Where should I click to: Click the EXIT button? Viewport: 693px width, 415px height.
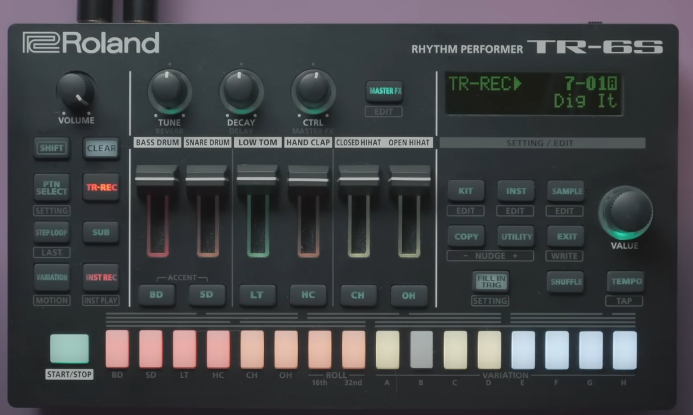566,236
